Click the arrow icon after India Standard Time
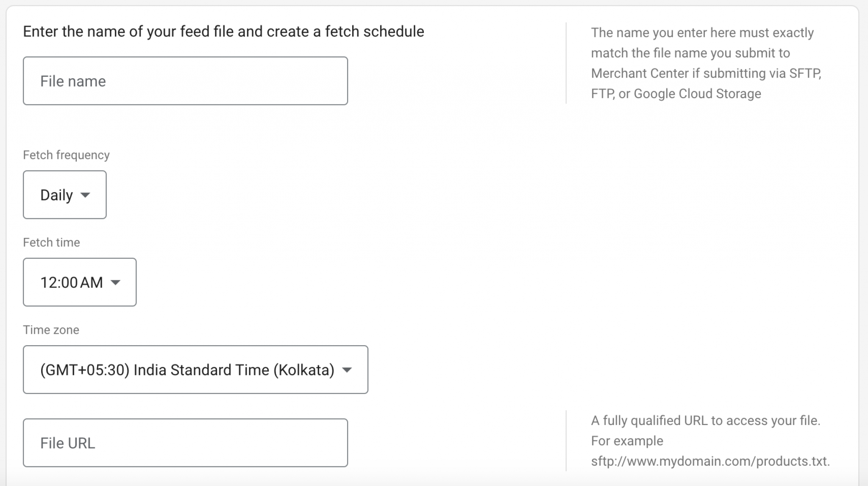868x486 pixels. 347,370
